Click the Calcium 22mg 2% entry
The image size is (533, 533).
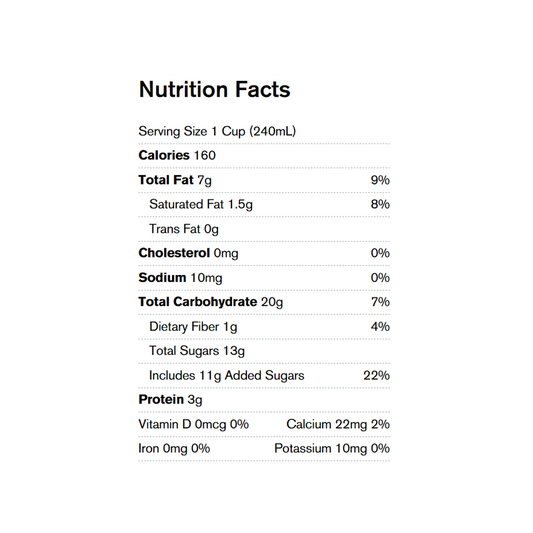pos(338,425)
